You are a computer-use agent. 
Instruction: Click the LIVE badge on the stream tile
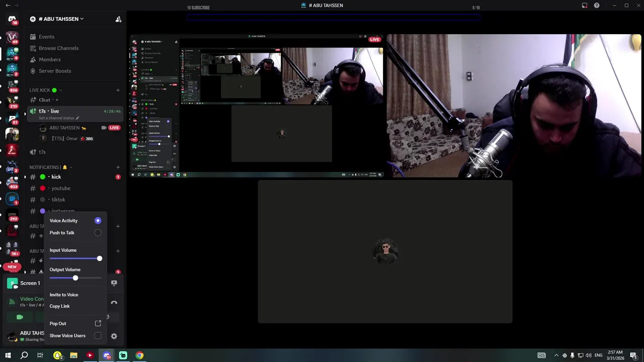pyautogui.click(x=374, y=39)
